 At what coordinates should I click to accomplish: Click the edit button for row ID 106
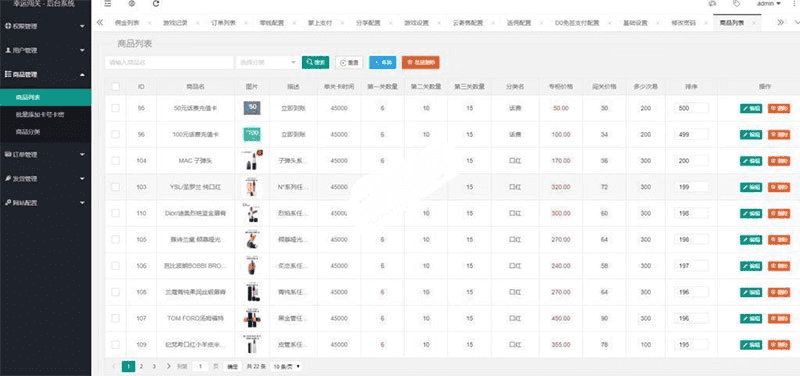pos(751,266)
